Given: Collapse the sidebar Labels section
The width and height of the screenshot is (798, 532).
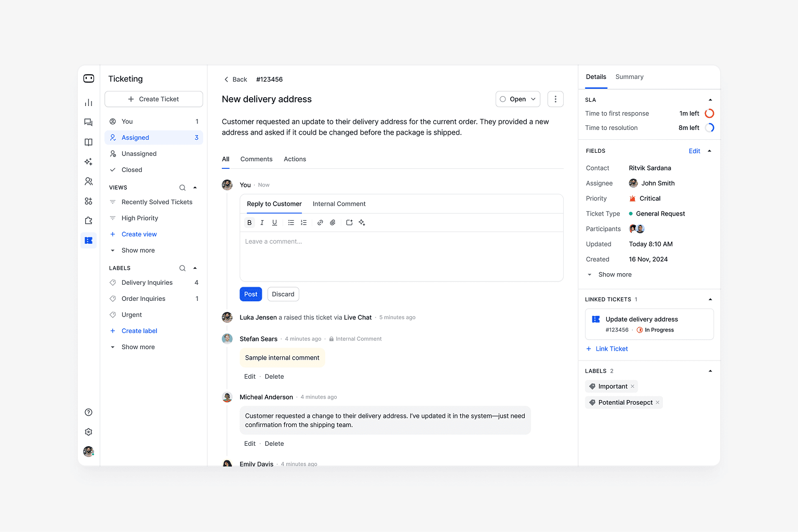Looking at the screenshot, I should 195,268.
